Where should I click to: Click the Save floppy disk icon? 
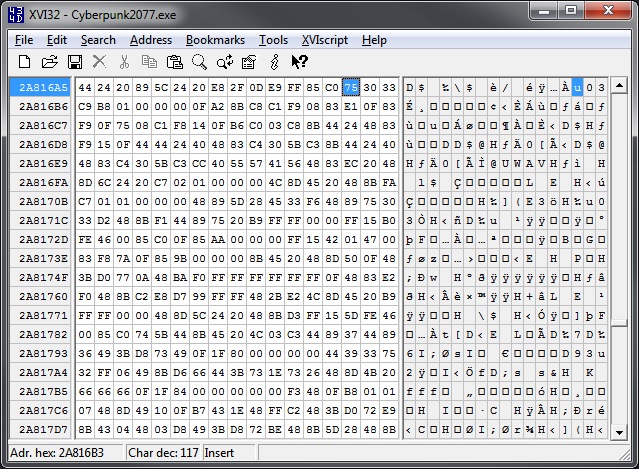(75, 62)
